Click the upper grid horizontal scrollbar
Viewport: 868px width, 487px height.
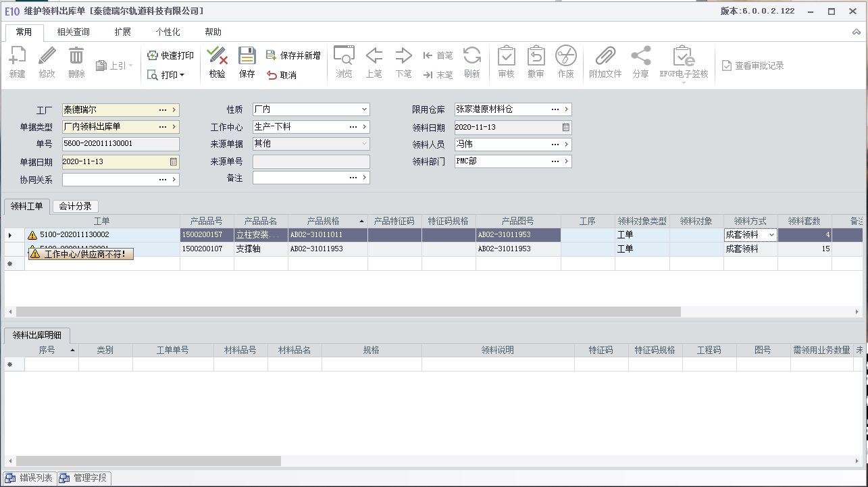[349, 312]
